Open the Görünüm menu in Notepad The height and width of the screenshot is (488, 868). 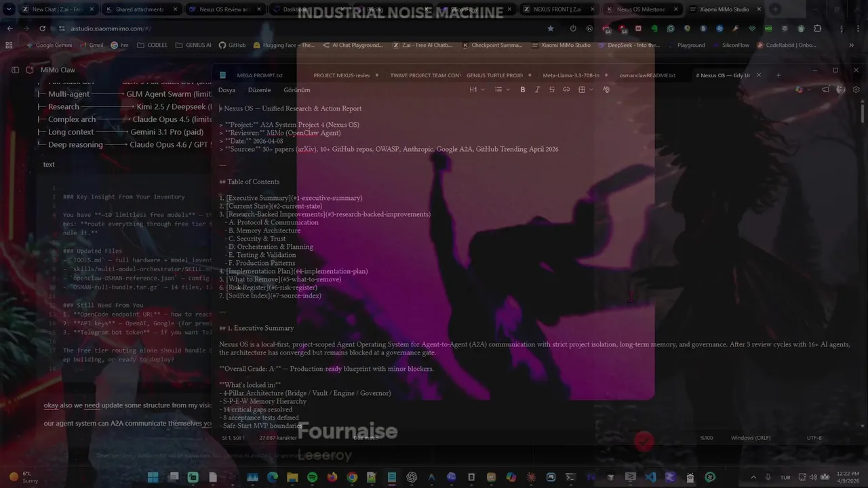click(x=297, y=89)
